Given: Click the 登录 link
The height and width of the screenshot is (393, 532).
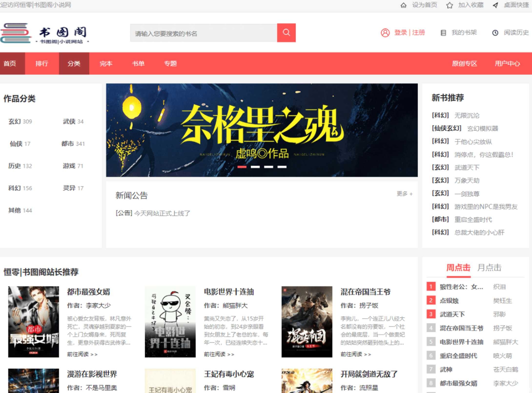Looking at the screenshot, I should click(x=401, y=33).
